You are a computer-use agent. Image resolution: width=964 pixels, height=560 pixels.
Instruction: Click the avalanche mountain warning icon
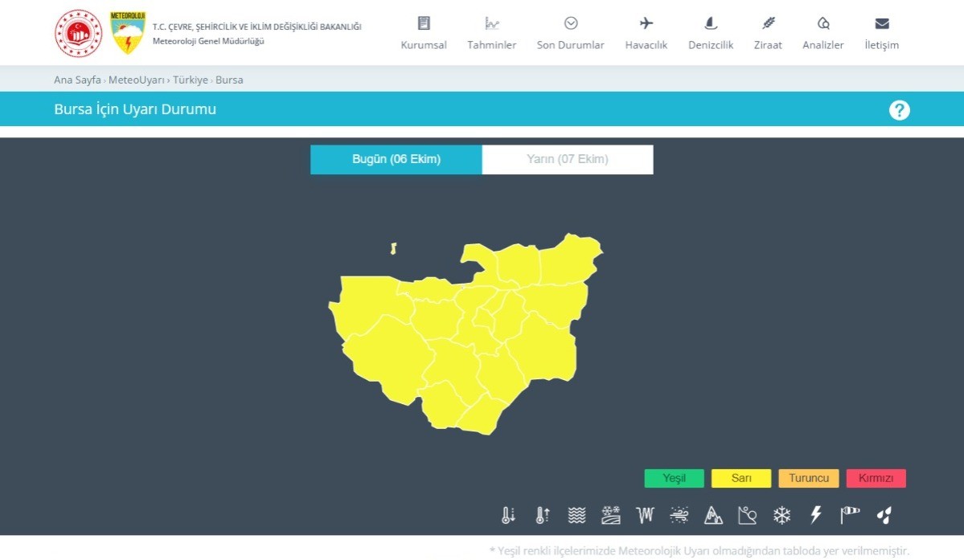pyautogui.click(x=713, y=516)
